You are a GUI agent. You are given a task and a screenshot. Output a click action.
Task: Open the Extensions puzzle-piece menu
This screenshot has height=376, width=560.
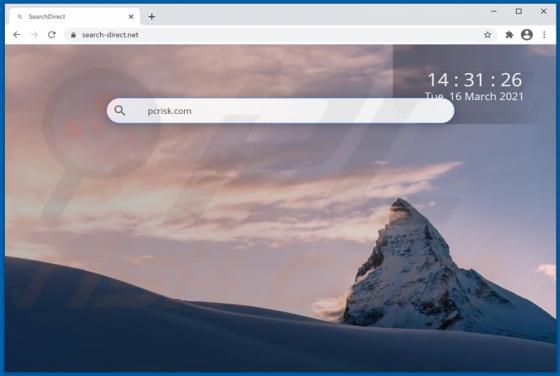pos(509,35)
